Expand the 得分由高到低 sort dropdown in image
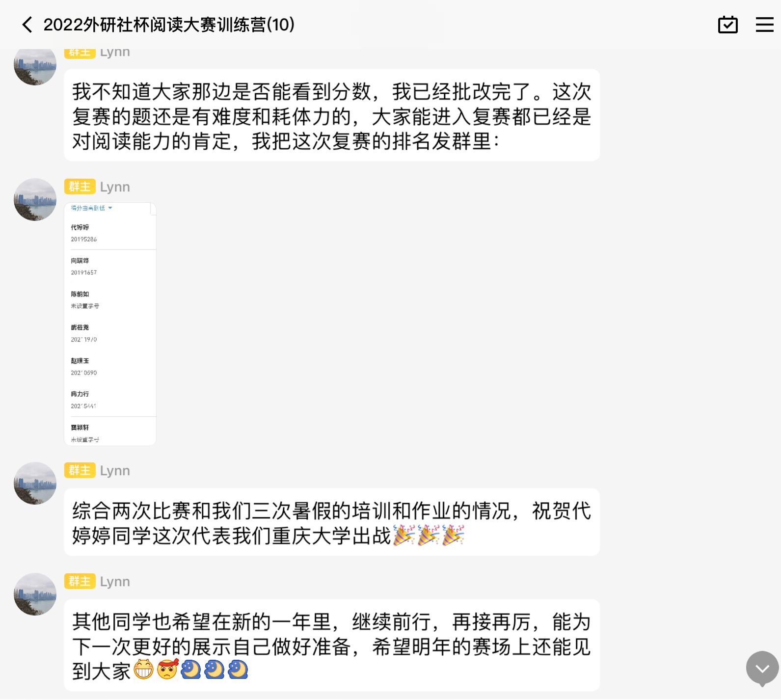This screenshot has width=781, height=700. coord(91,208)
